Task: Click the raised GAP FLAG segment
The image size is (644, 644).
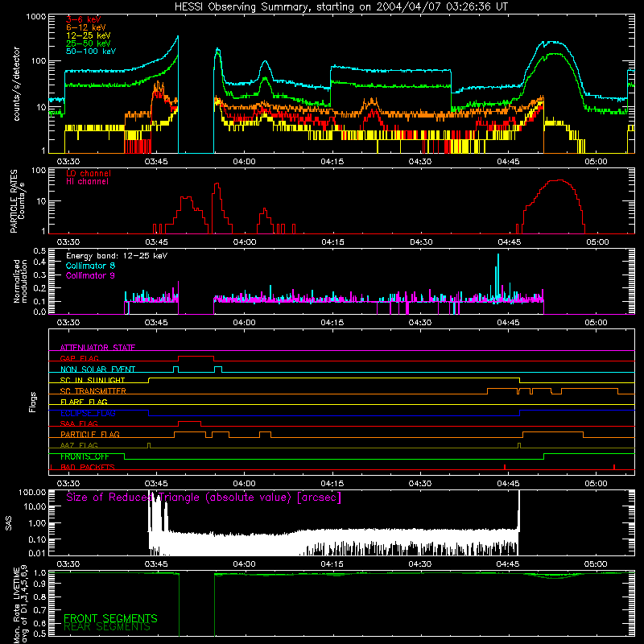Action: coord(196,357)
